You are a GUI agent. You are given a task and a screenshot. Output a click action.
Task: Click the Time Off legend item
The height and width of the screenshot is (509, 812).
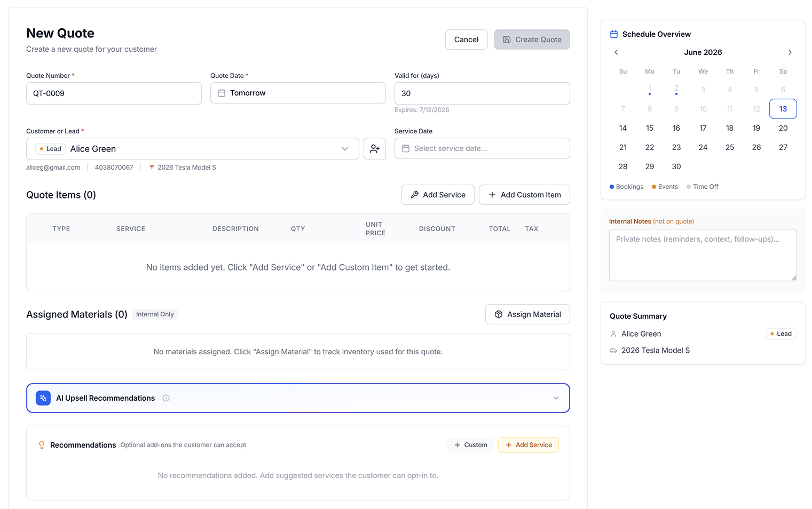click(703, 187)
